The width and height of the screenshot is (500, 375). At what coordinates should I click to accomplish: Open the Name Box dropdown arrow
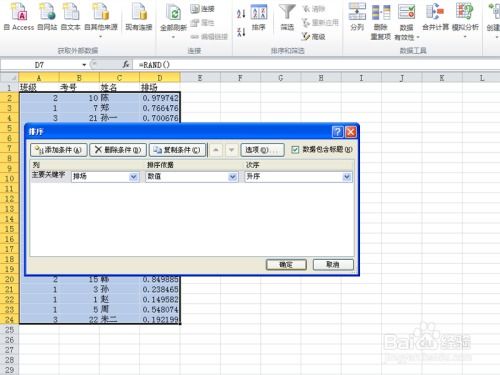(84, 65)
